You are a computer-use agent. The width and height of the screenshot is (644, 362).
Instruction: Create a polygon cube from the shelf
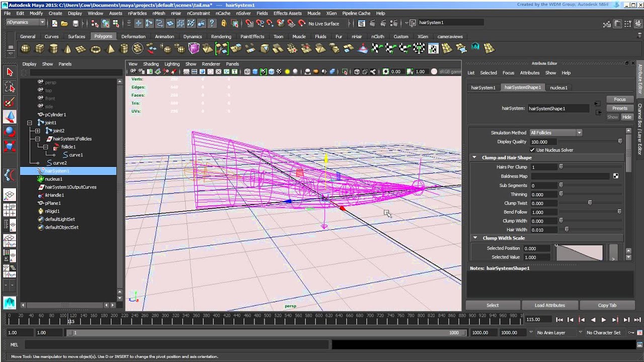click(39, 49)
